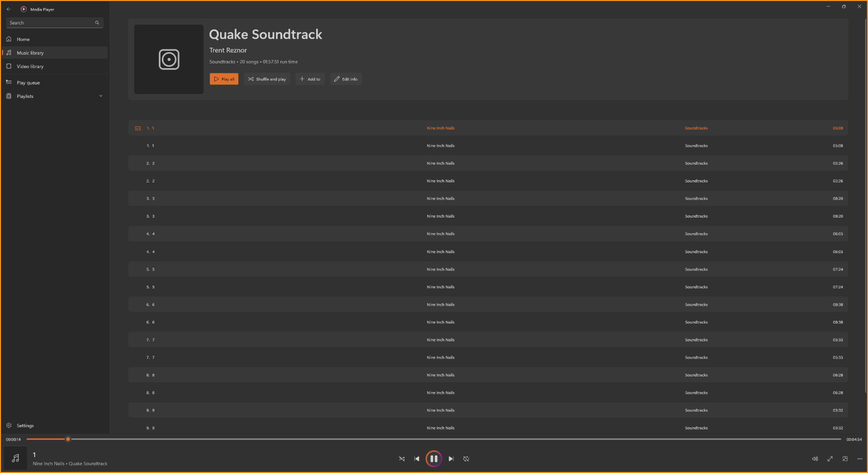Click Shuffle and play button
This screenshot has height=473, width=868.
pos(267,79)
